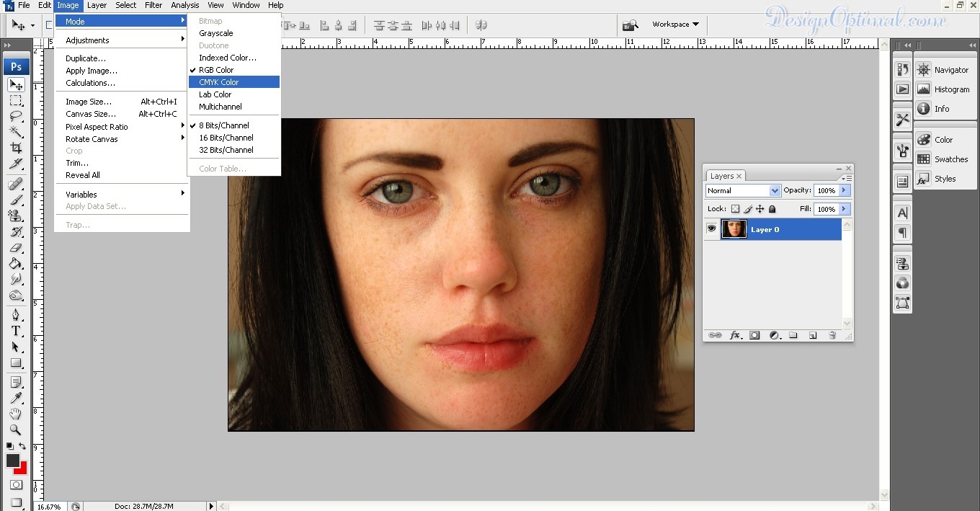This screenshot has width=980, height=511.
Task: Select the Pen tool
Action: point(17,314)
